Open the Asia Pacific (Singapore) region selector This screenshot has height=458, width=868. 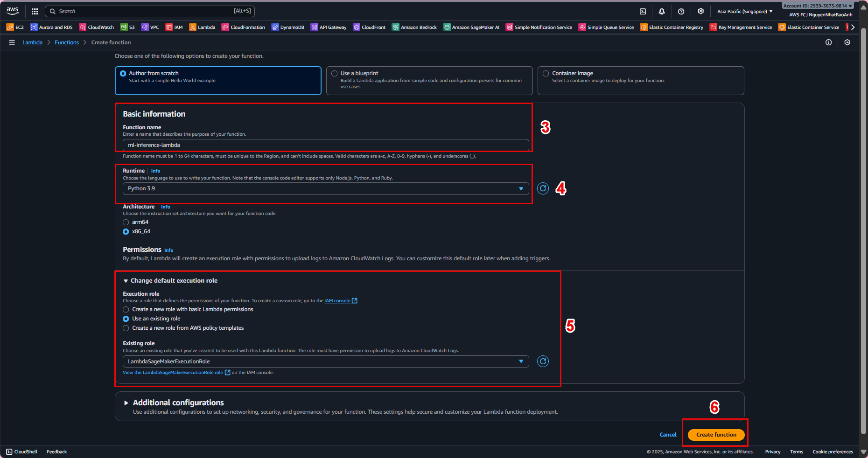[745, 11]
